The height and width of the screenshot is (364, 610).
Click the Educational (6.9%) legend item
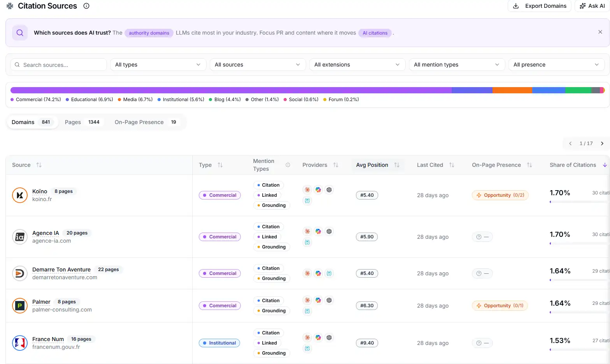point(89,100)
